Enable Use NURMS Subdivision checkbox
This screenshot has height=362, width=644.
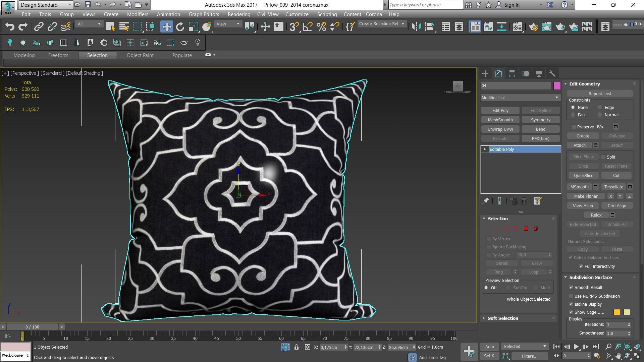pos(571,296)
